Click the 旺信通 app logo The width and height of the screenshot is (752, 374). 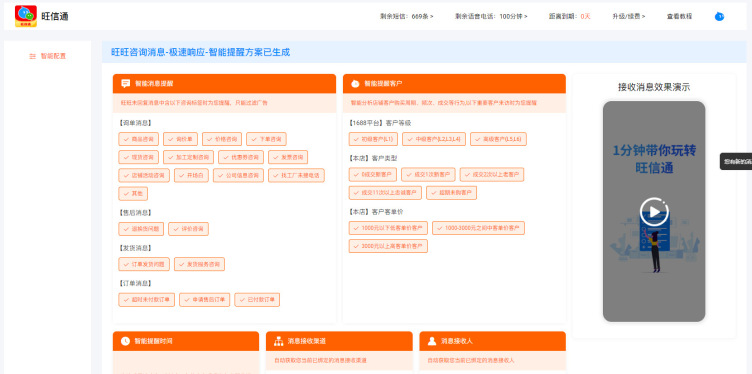(x=26, y=16)
